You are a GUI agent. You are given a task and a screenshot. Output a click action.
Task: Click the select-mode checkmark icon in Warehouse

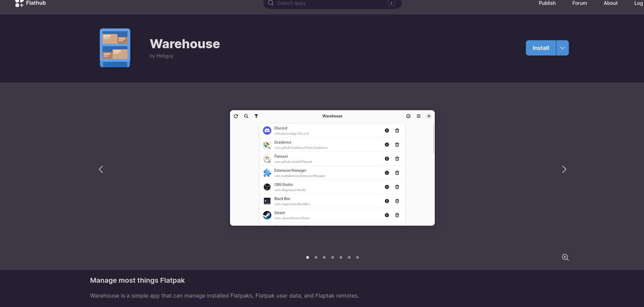[408, 116]
